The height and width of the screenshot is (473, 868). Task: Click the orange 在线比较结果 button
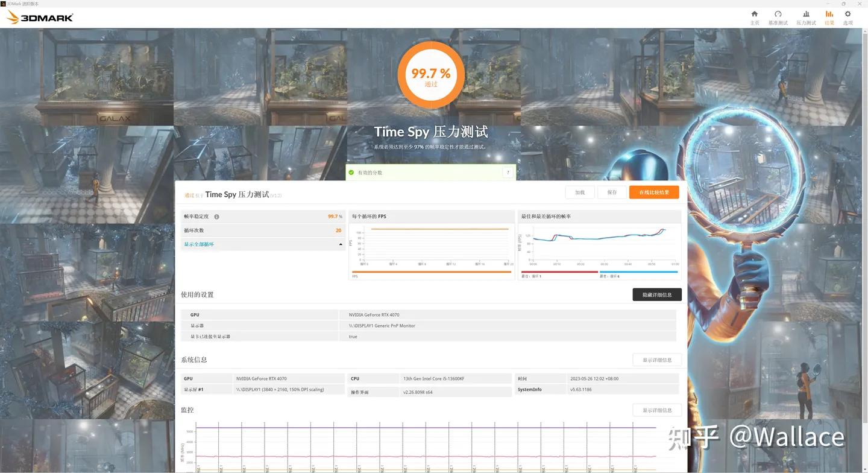(x=653, y=192)
